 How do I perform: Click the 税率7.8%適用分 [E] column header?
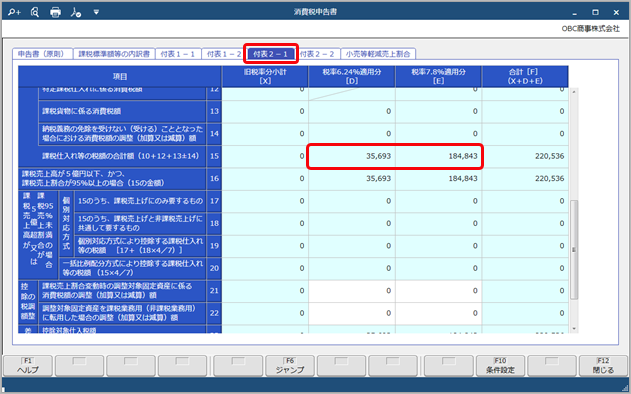coord(438,76)
